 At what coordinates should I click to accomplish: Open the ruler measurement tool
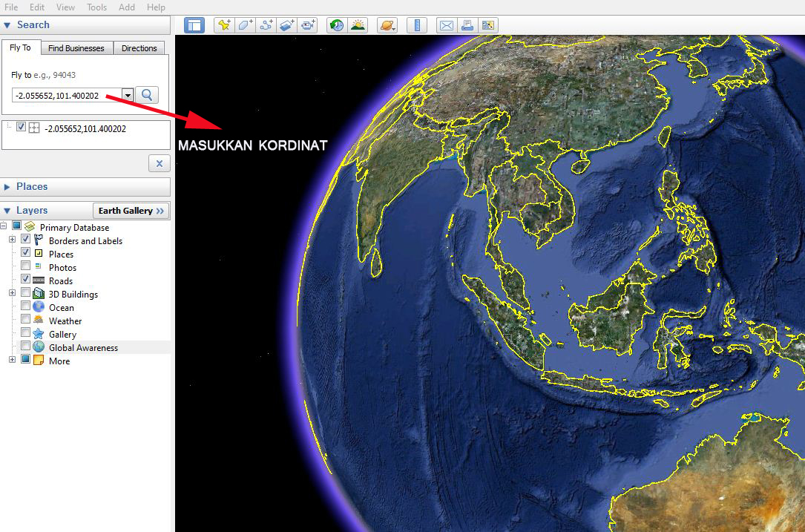tap(417, 25)
